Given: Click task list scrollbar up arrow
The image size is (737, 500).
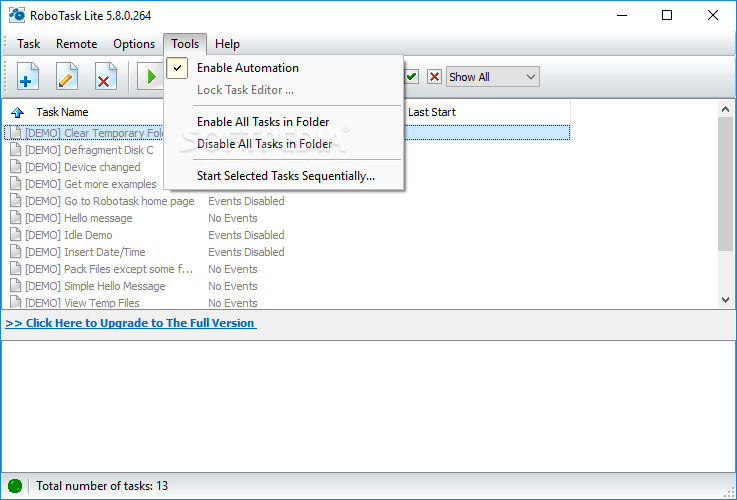Looking at the screenshot, I should [x=725, y=109].
